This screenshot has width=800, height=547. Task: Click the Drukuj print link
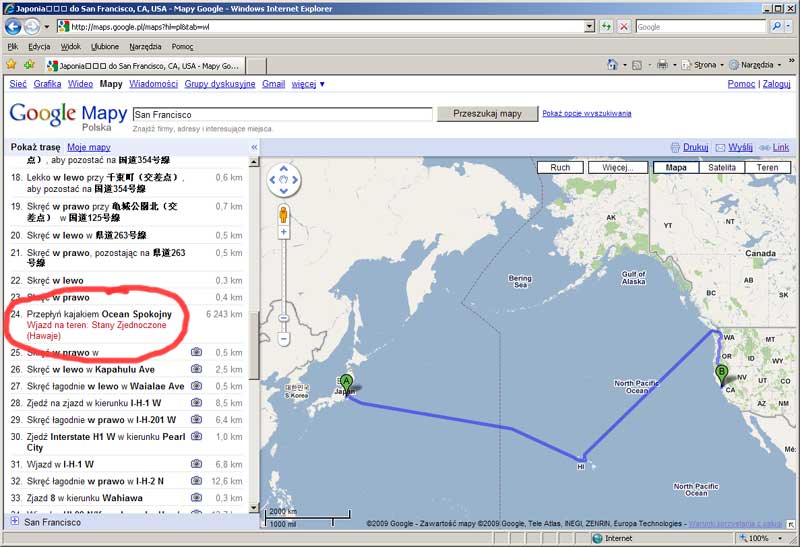(x=689, y=147)
